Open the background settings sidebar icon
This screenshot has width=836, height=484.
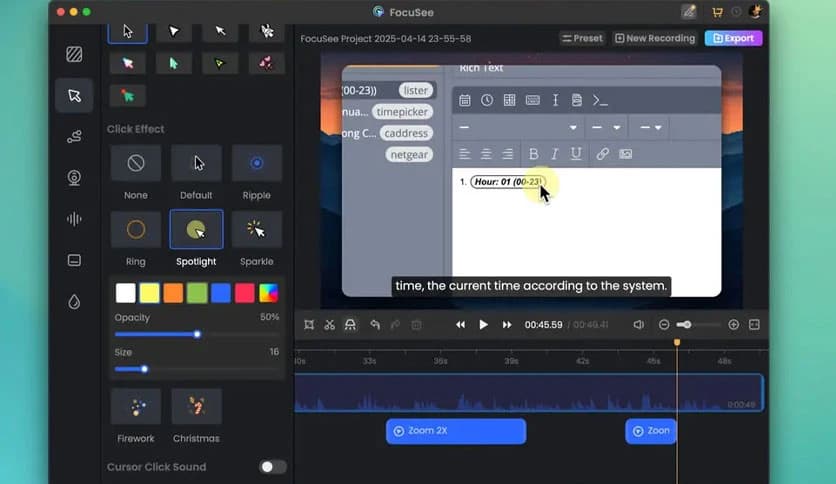[74, 54]
